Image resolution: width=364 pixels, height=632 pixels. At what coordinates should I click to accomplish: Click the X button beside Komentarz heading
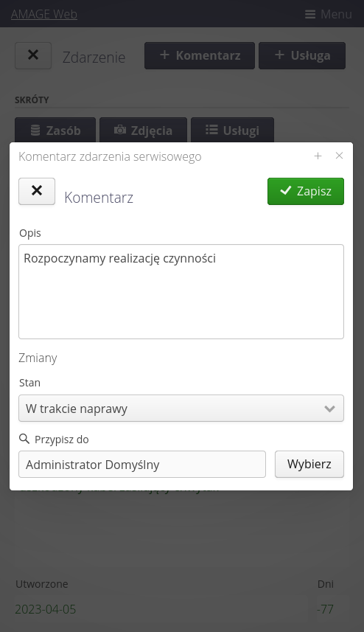coord(37,191)
